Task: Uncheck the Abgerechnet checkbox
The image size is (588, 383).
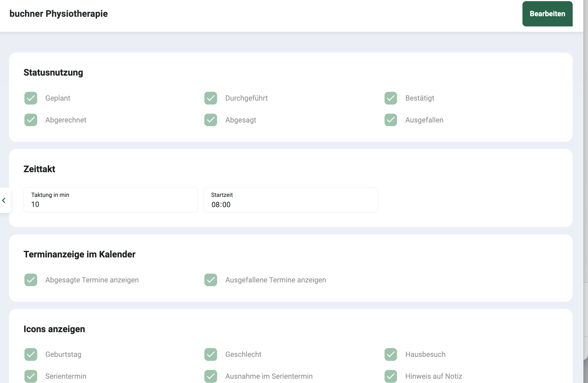Action: (31, 120)
